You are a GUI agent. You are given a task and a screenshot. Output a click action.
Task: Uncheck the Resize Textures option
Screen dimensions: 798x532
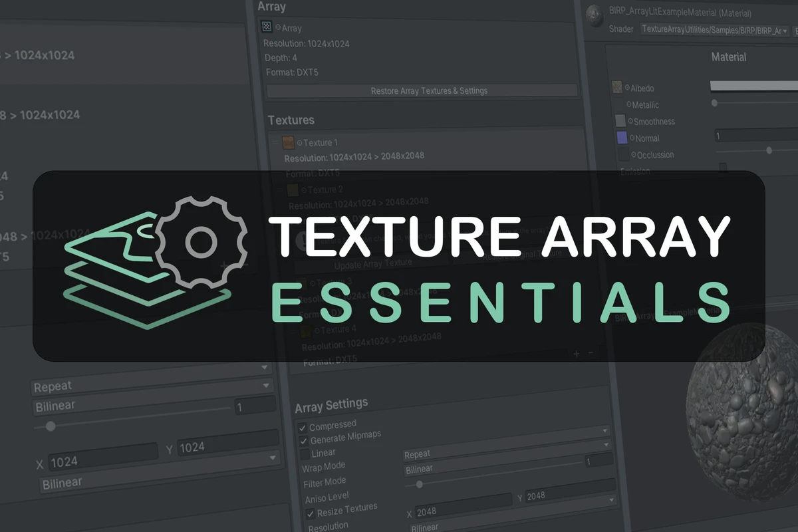click(310, 513)
